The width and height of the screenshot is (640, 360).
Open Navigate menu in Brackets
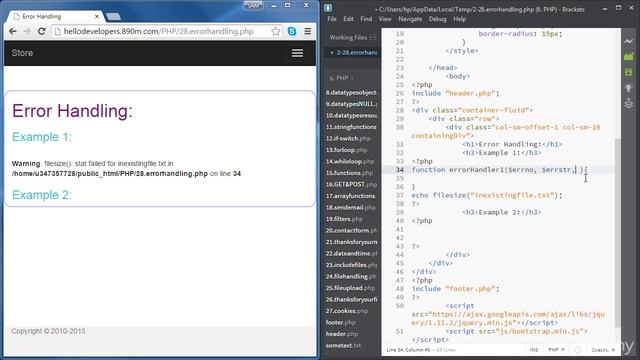click(x=410, y=19)
